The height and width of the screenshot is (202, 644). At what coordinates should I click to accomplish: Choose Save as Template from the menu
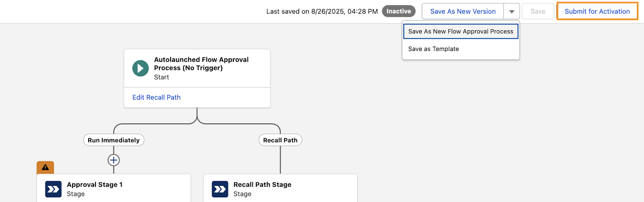click(433, 49)
